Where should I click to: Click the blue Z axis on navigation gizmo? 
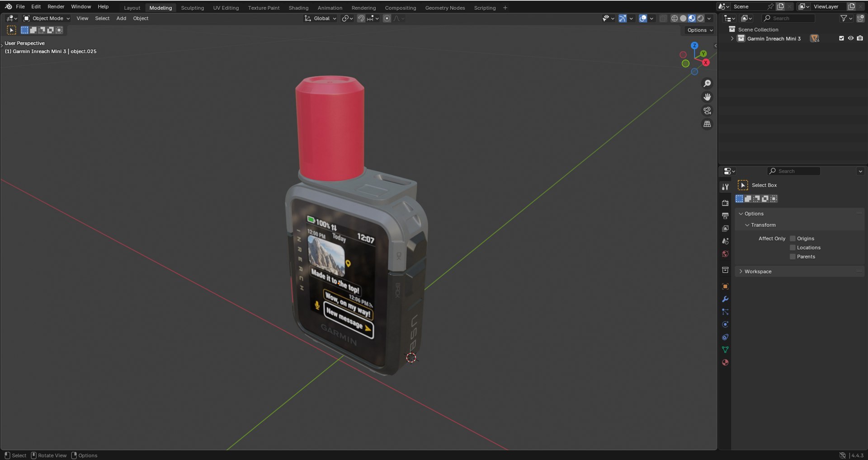[x=694, y=46]
